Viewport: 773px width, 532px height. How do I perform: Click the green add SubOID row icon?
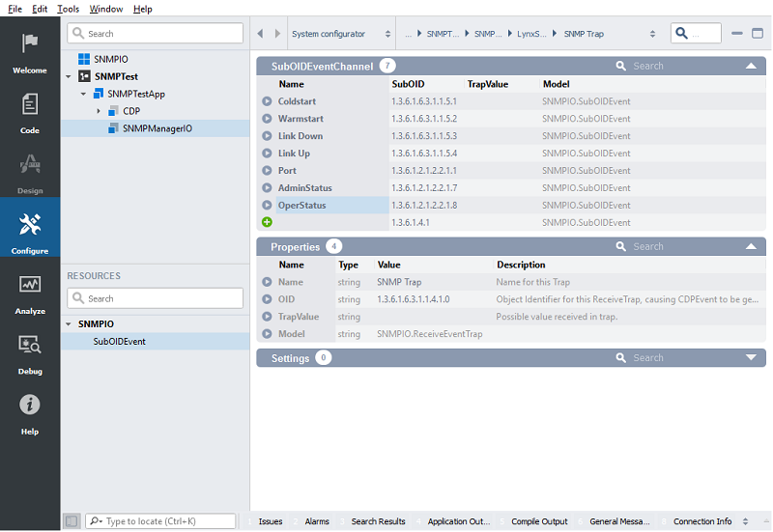point(267,222)
